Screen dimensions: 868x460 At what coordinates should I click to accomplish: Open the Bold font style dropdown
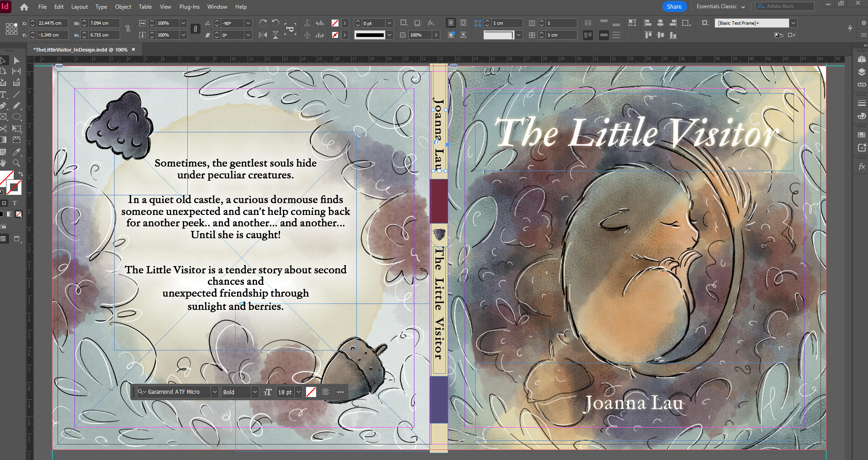tap(255, 392)
